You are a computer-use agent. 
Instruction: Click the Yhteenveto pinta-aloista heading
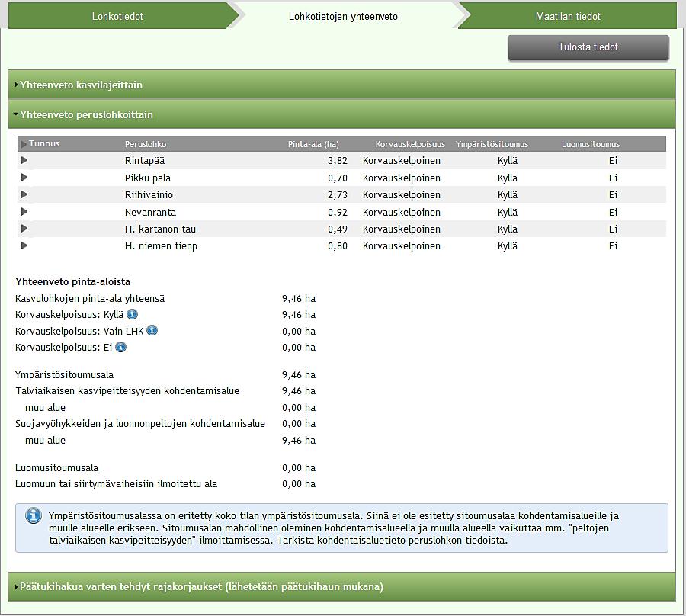[x=72, y=281]
